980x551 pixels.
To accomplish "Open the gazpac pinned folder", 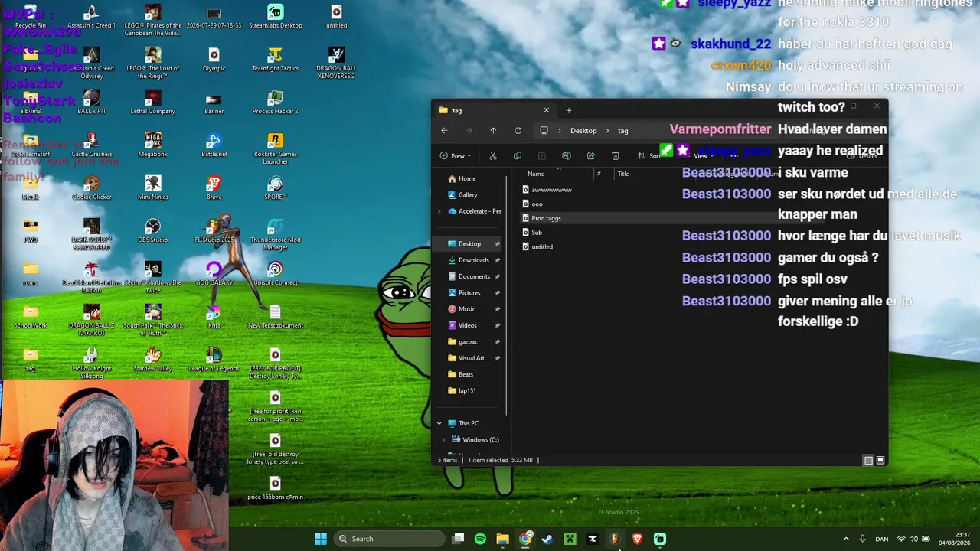I will click(x=468, y=341).
